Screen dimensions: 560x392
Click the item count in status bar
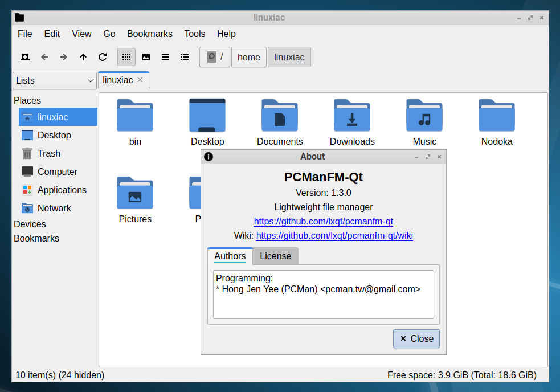[x=60, y=375]
